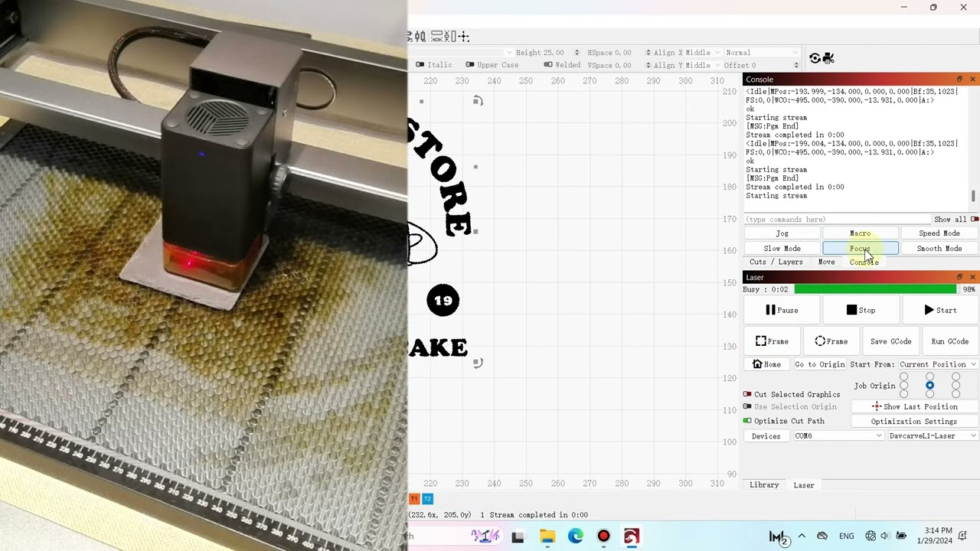Image resolution: width=980 pixels, height=551 pixels.
Task: Click the camera capture icon in toolbar
Action: tap(828, 58)
